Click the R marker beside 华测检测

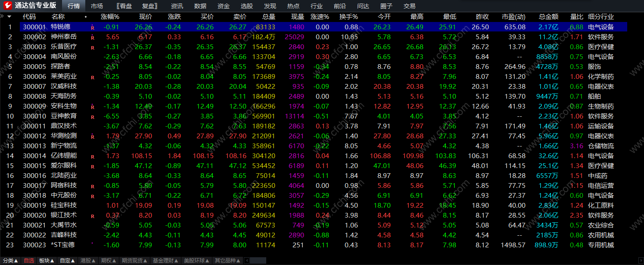(92, 136)
